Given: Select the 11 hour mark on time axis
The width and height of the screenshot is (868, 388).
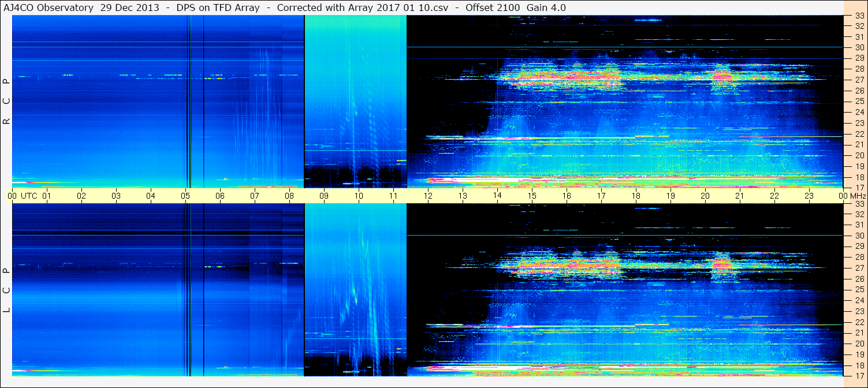Looking at the screenshot, I should click(393, 196).
